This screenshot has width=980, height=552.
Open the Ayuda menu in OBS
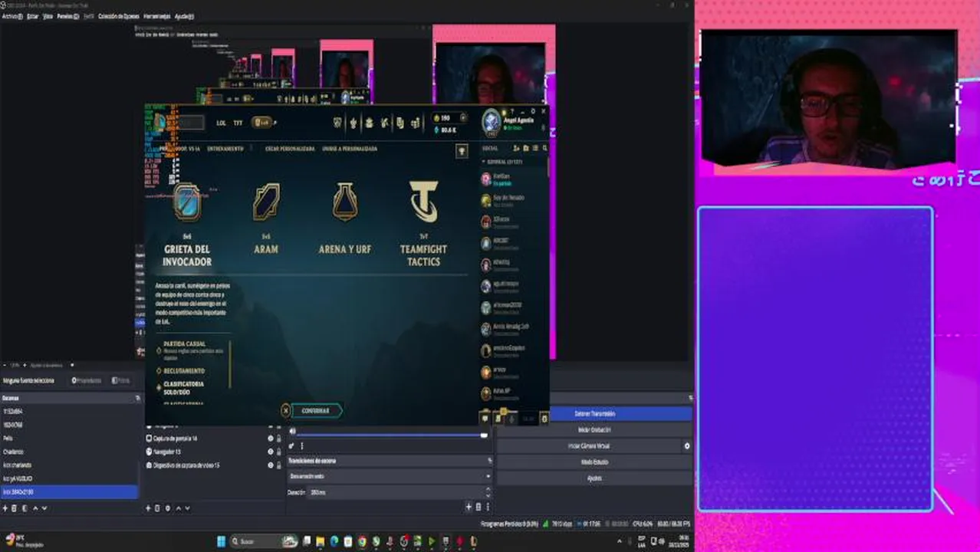[183, 16]
